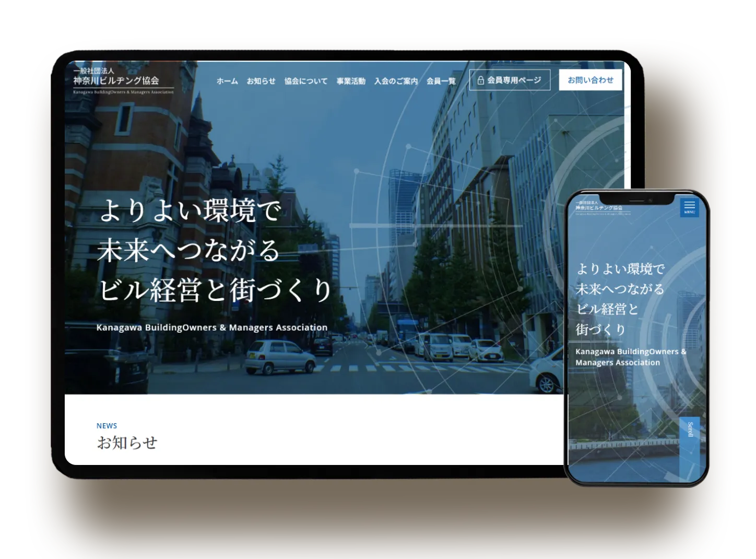Open the mobile navigation via the MENU hamburger icon
Viewport: 756px width, 559px height.
point(689,207)
